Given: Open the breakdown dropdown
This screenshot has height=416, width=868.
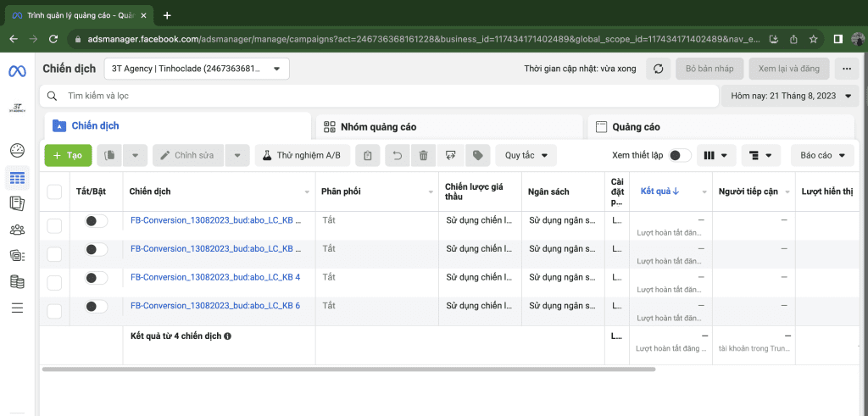Looking at the screenshot, I should (x=760, y=155).
